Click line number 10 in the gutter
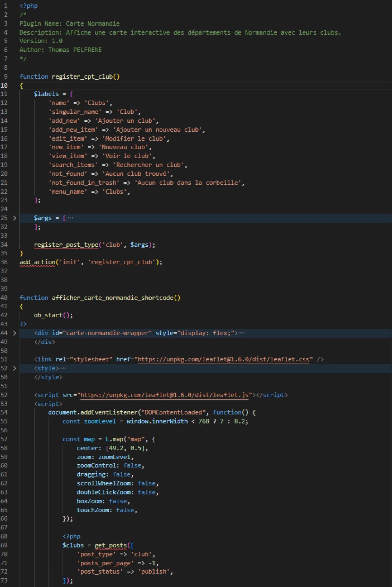The width and height of the screenshot is (392, 587). (x=4, y=86)
